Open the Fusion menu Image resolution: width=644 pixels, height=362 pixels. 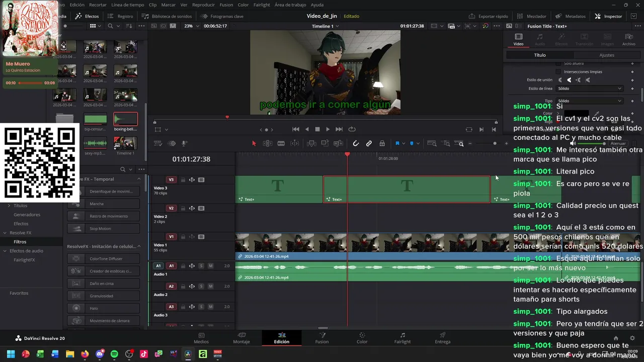click(226, 5)
